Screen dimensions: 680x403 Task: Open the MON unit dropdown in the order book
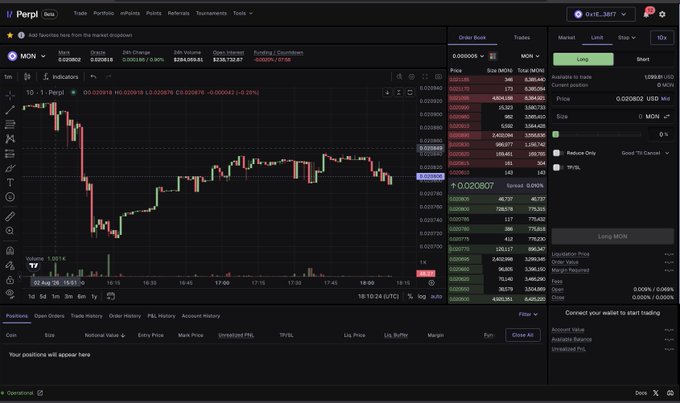point(530,56)
